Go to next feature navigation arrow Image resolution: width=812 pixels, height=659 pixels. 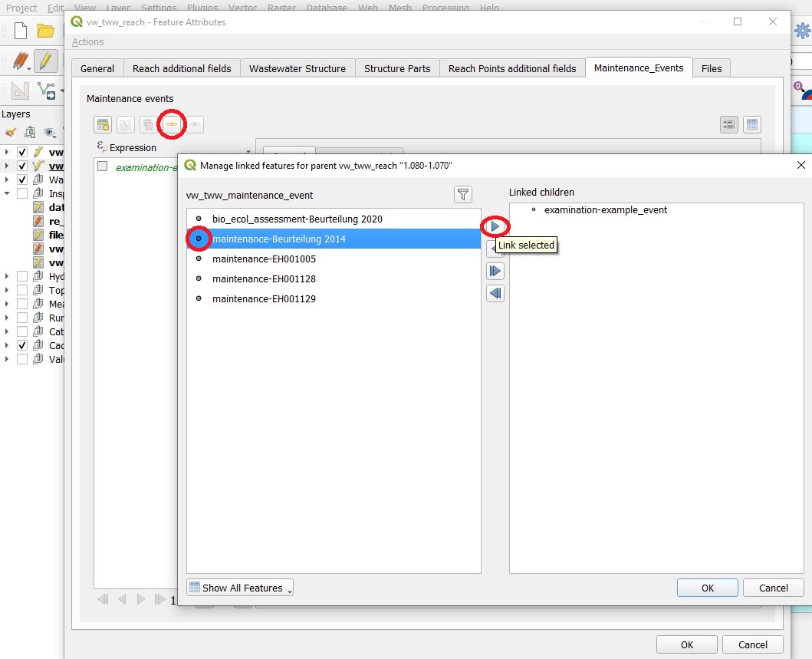[141, 599]
